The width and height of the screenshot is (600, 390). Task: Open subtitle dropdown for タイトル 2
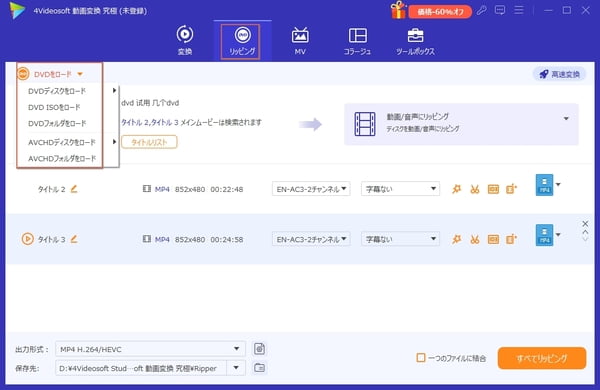click(x=400, y=189)
